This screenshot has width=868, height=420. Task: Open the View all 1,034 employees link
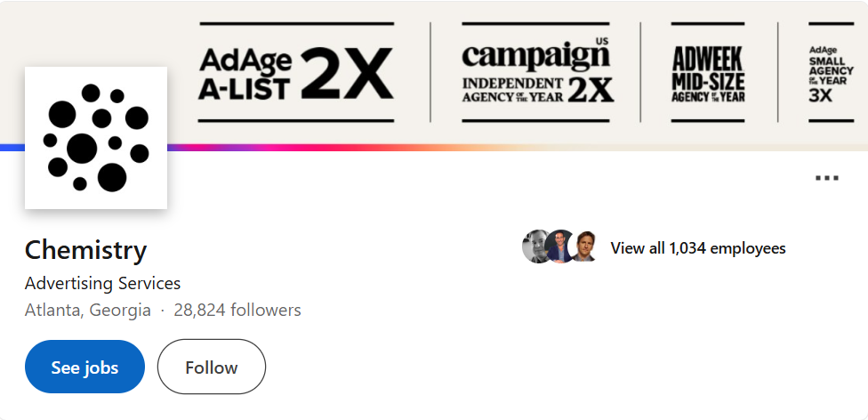[697, 248]
